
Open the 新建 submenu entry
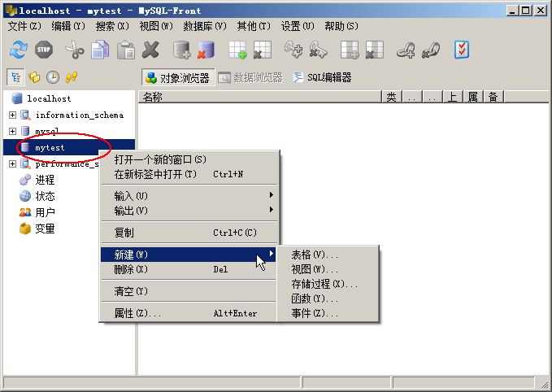point(189,255)
